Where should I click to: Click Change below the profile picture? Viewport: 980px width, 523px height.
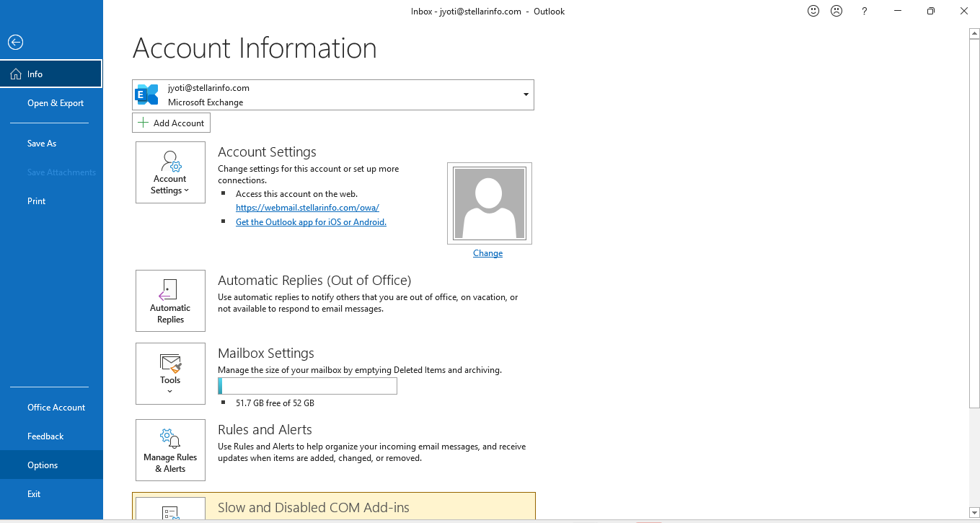487,252
